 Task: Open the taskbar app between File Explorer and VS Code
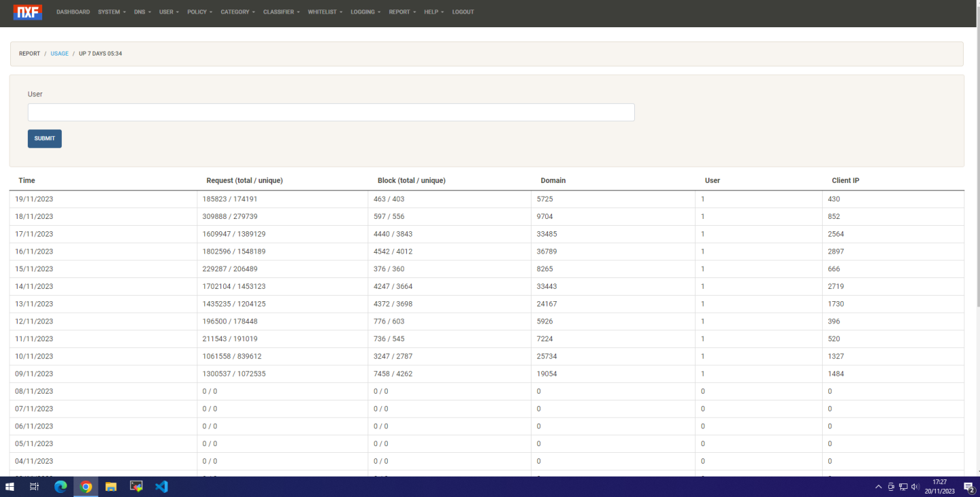(136, 487)
